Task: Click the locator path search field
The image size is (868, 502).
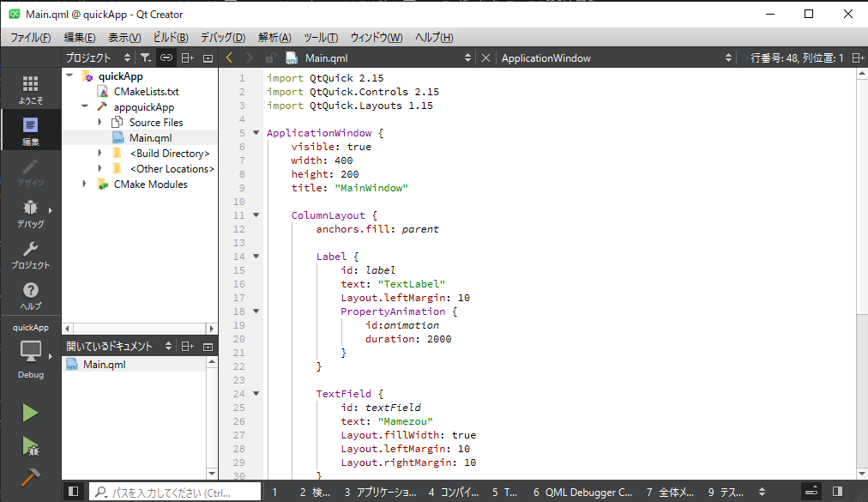Action: coord(175,493)
